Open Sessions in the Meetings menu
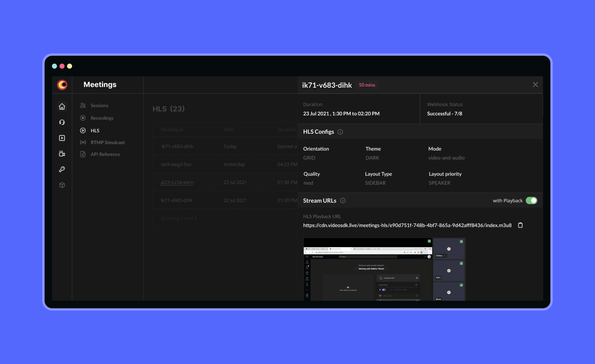Viewport: 595px width, 364px height. 100,105
